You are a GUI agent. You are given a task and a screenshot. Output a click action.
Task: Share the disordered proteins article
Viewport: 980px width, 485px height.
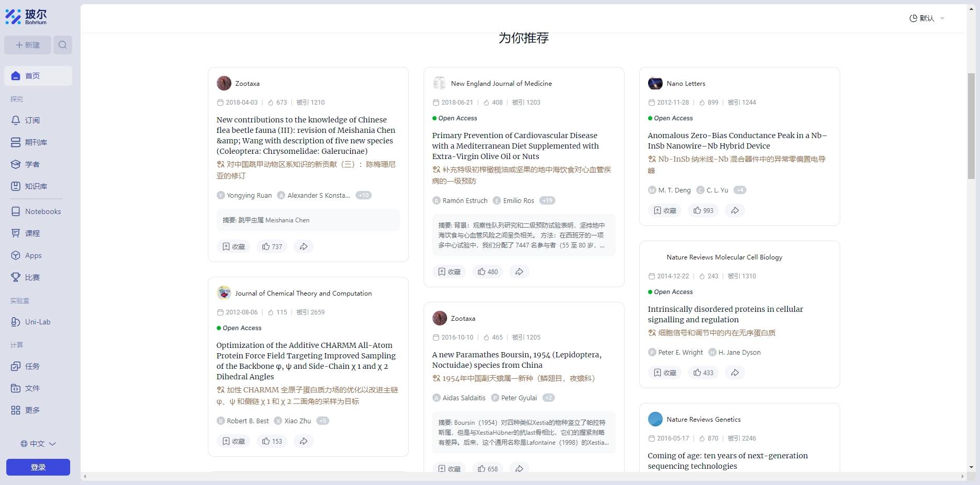pos(735,373)
